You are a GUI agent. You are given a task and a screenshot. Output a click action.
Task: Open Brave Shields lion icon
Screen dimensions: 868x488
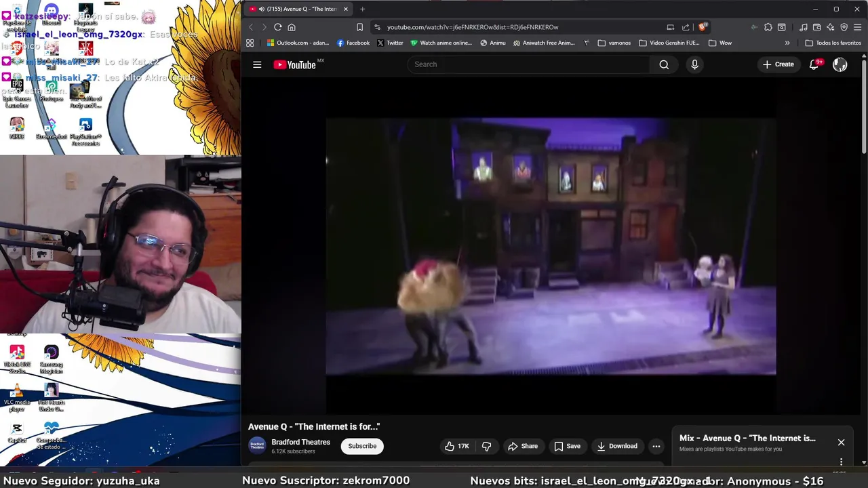click(703, 27)
